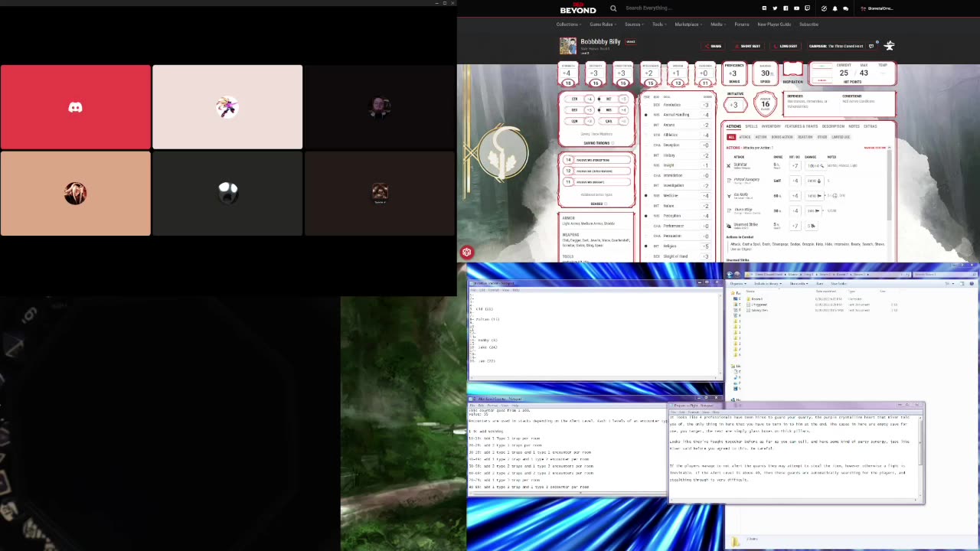Click the Acrobatics skill bonus +3
Viewport: 980px width, 551px height.
pyautogui.click(x=706, y=105)
